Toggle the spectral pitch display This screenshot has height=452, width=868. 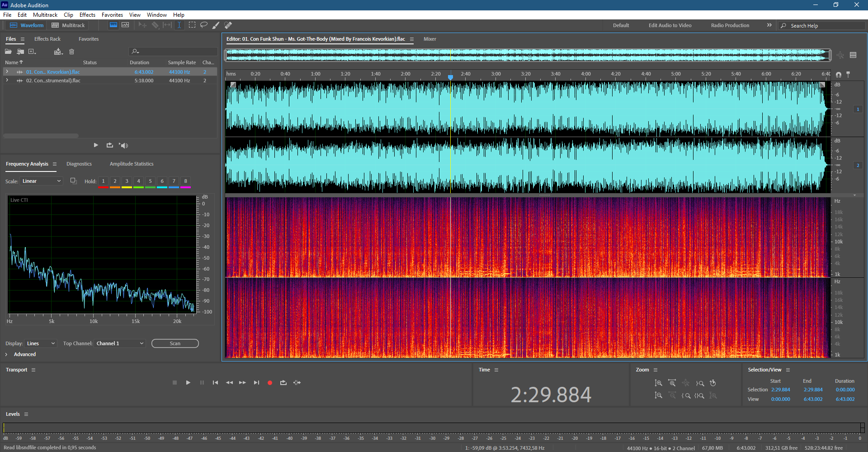(125, 25)
